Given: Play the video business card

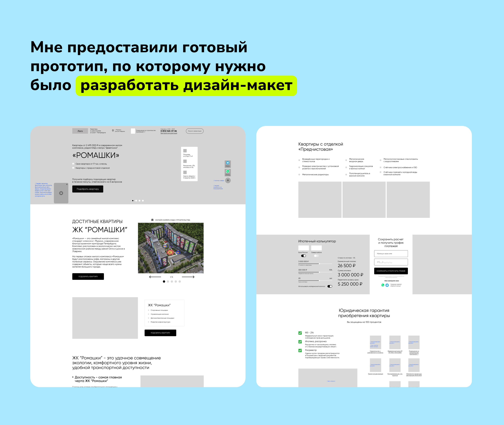Looking at the screenshot, I should (61, 193).
